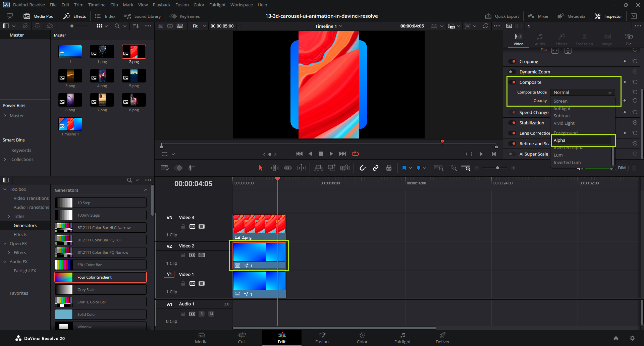Open the Fairlight menu

click(x=217, y=5)
